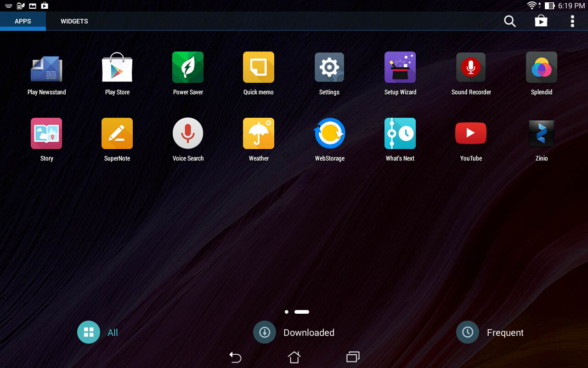Open the Play Newsstand app
Image resolution: width=588 pixels, height=368 pixels.
point(46,74)
